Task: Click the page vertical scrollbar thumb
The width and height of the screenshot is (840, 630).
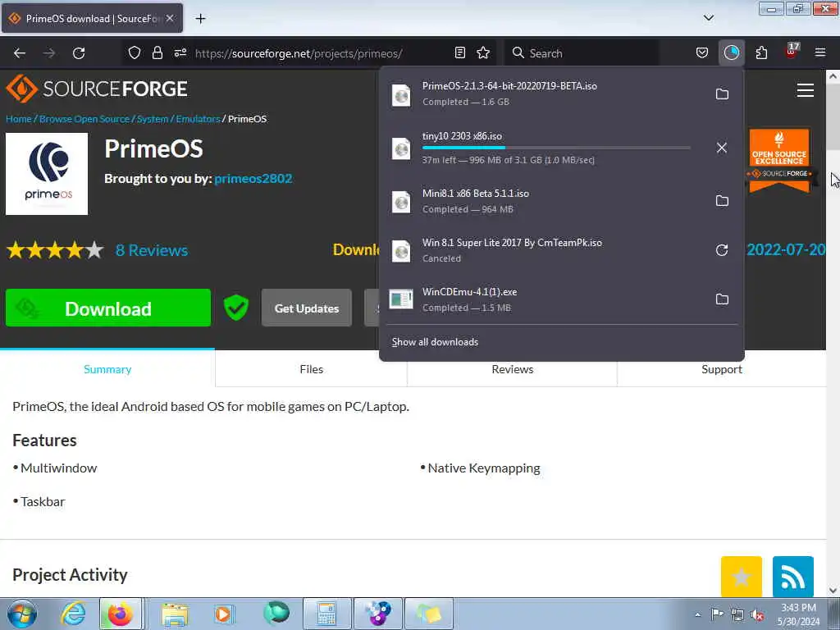Action: click(833, 116)
